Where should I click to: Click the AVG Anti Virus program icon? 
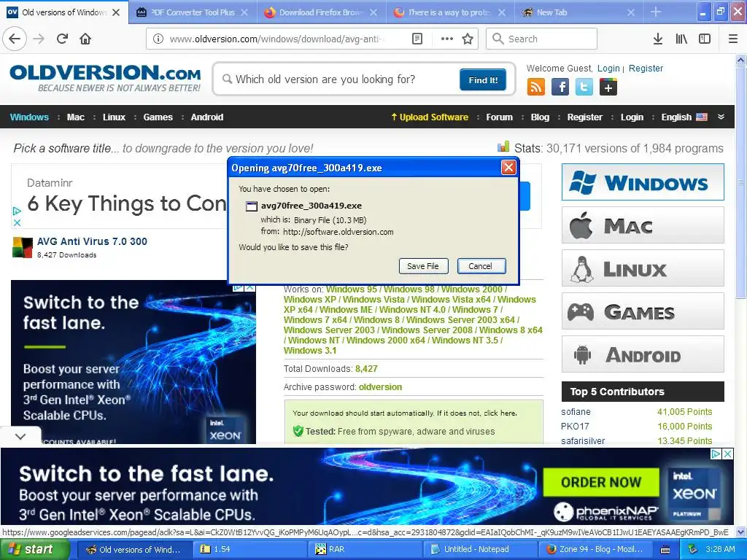(x=23, y=247)
